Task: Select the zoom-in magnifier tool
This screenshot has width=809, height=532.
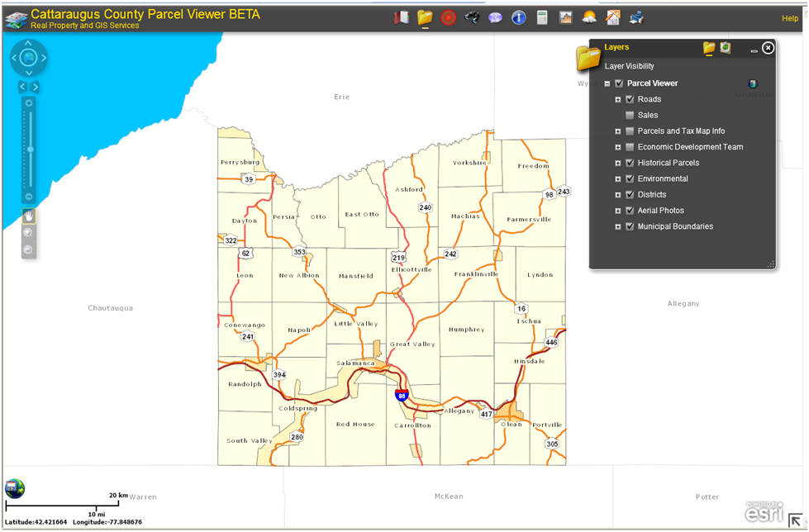Action: (x=28, y=233)
